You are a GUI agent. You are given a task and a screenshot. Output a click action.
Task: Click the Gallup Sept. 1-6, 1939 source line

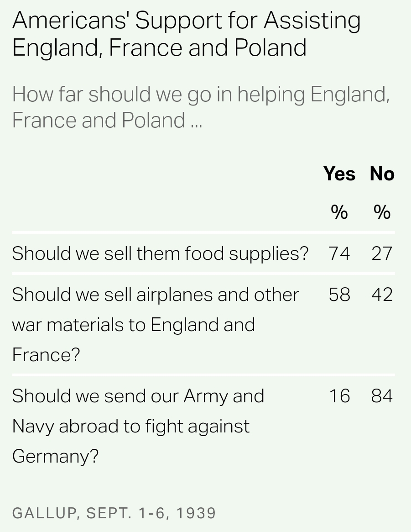(x=114, y=513)
